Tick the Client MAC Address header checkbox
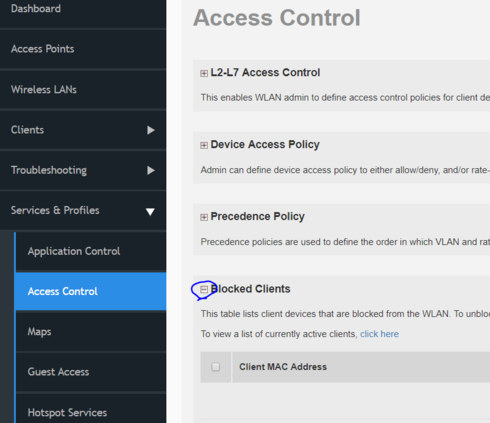The image size is (490, 423). point(216,367)
